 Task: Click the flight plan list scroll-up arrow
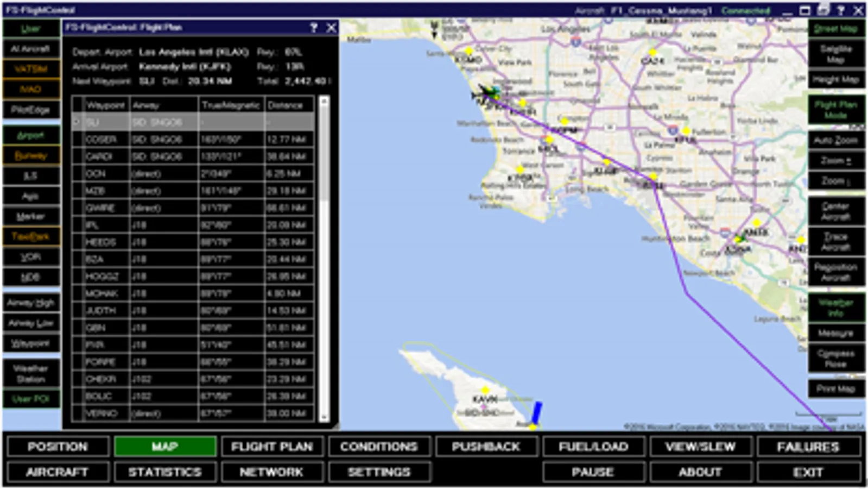[x=324, y=101]
